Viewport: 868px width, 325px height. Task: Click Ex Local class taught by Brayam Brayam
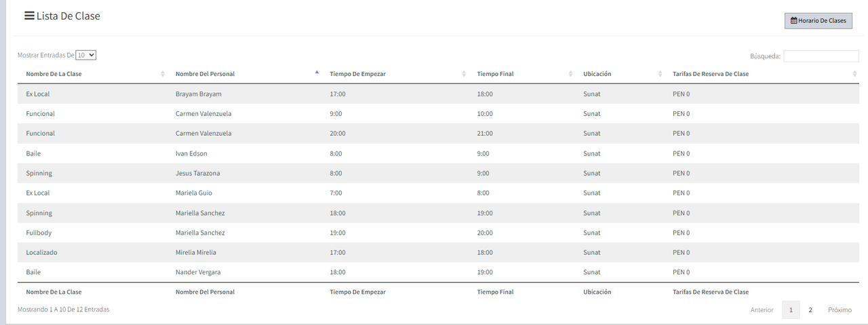pyautogui.click(x=37, y=94)
